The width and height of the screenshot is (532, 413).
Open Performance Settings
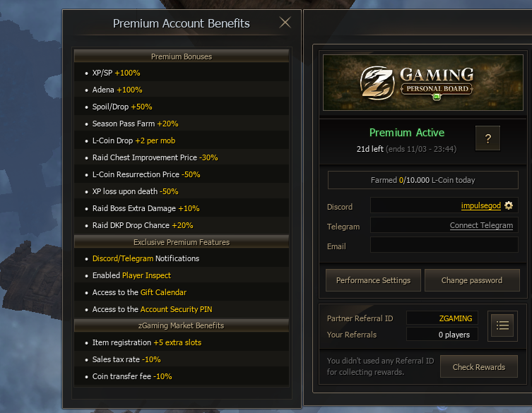point(373,280)
